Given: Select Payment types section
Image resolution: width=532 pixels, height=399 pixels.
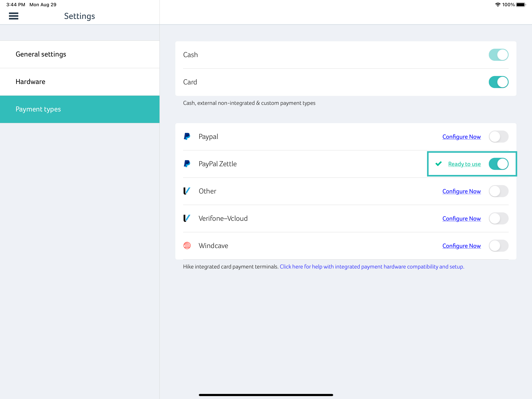Looking at the screenshot, I should 80,109.
